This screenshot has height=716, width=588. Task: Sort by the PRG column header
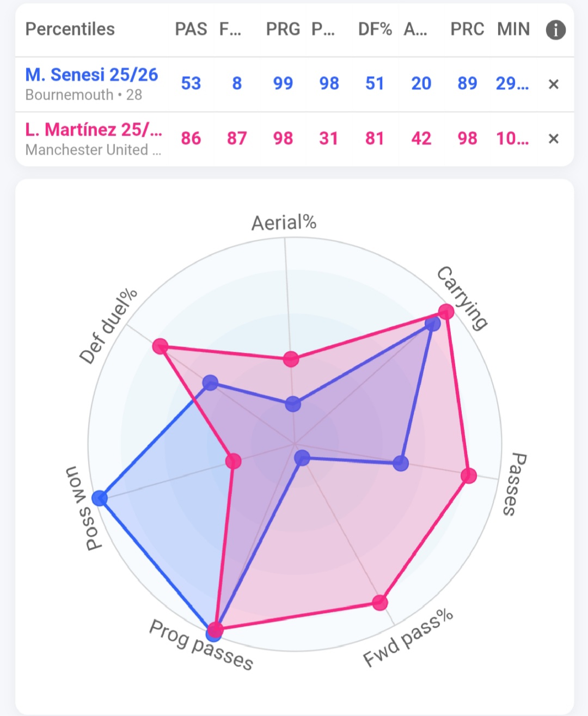tap(283, 29)
